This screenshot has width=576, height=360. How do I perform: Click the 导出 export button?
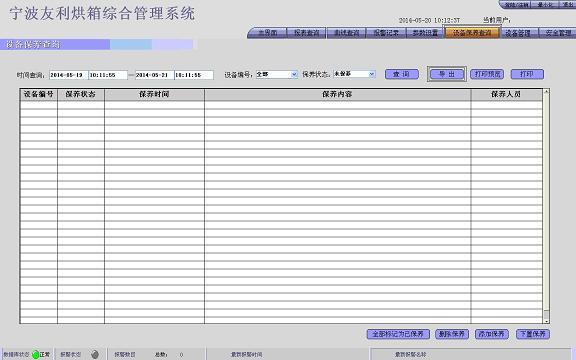[447, 75]
